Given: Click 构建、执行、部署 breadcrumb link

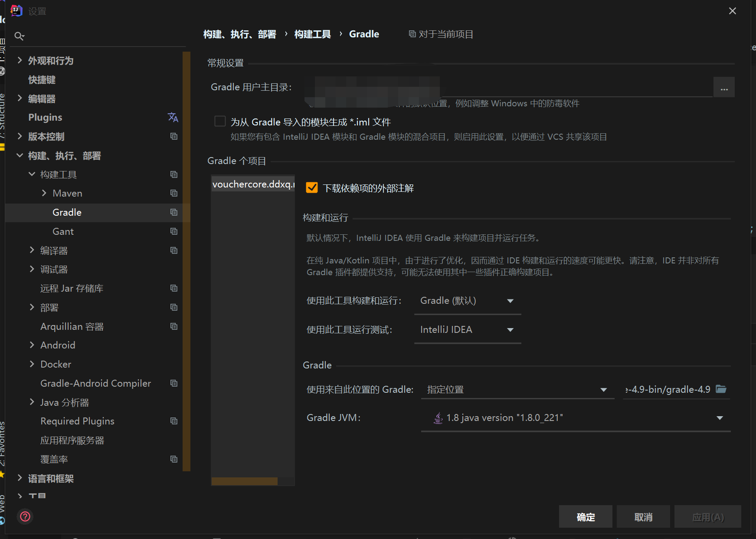Looking at the screenshot, I should 239,34.
